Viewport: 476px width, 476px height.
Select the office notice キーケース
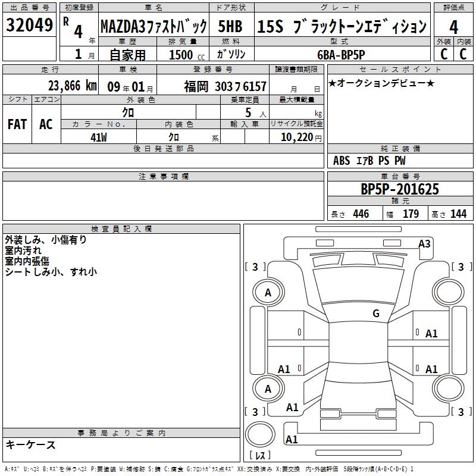coord(30,444)
